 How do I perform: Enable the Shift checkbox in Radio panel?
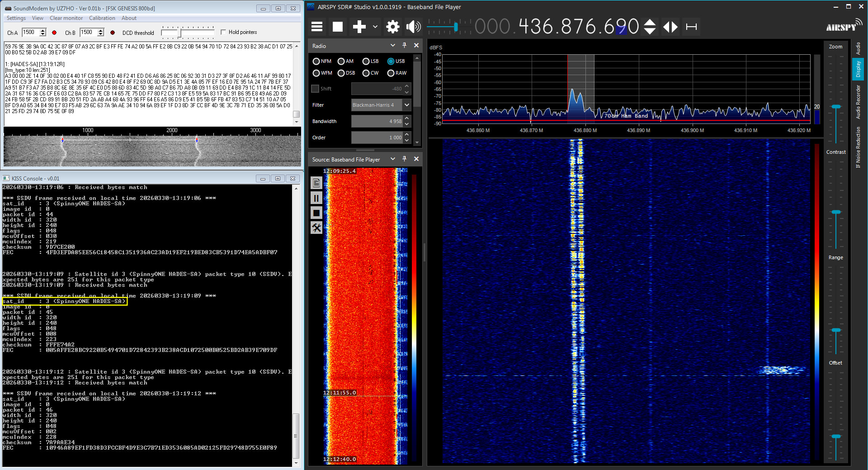point(315,89)
